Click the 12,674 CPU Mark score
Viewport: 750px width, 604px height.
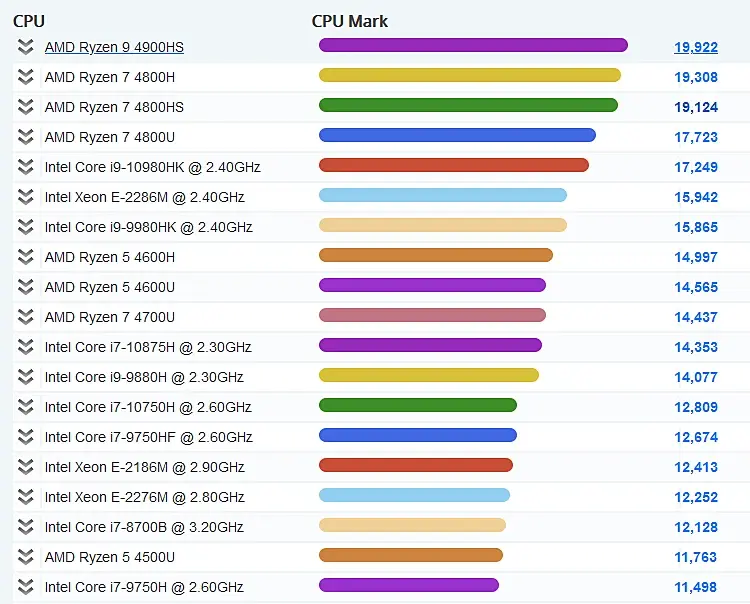click(696, 437)
